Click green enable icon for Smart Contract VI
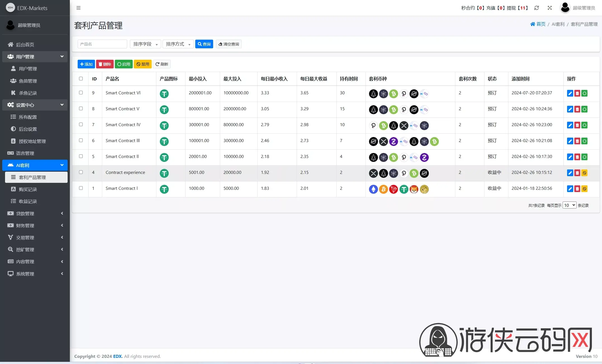Viewport: 602px width, 364px height. [x=584, y=93]
